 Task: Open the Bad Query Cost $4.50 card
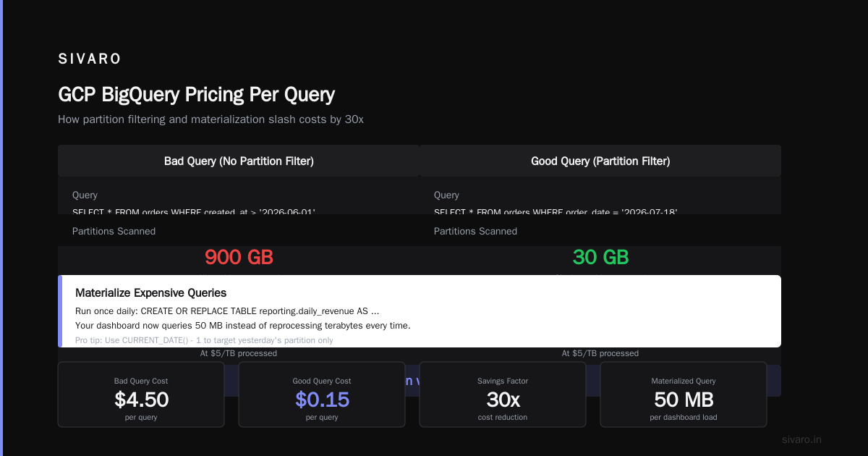click(x=141, y=394)
